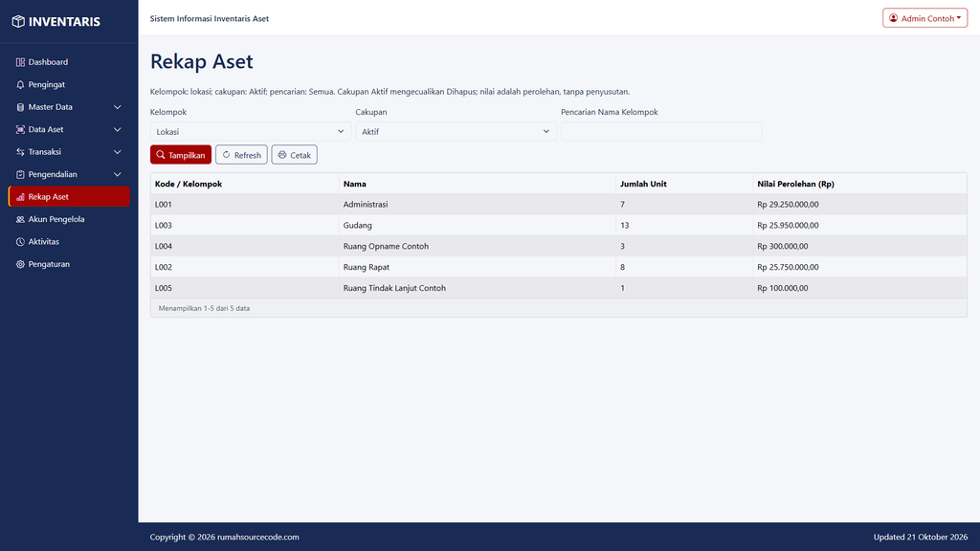Expand the Pengendalian submenu

pos(117,174)
